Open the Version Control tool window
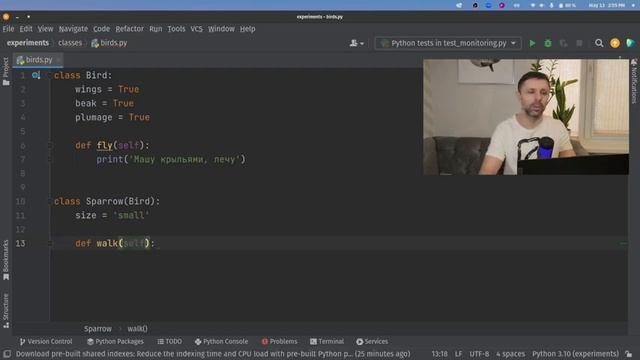The image size is (640, 360). coord(46,342)
